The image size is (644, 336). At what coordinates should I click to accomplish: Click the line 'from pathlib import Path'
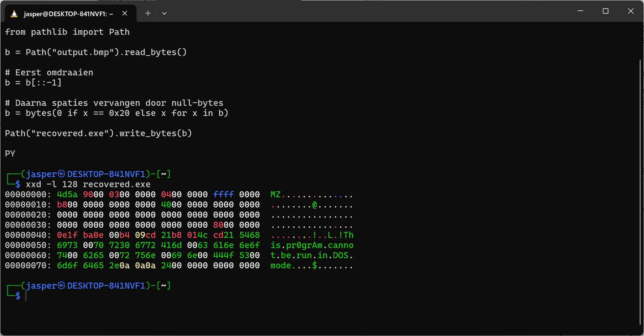[x=67, y=32]
